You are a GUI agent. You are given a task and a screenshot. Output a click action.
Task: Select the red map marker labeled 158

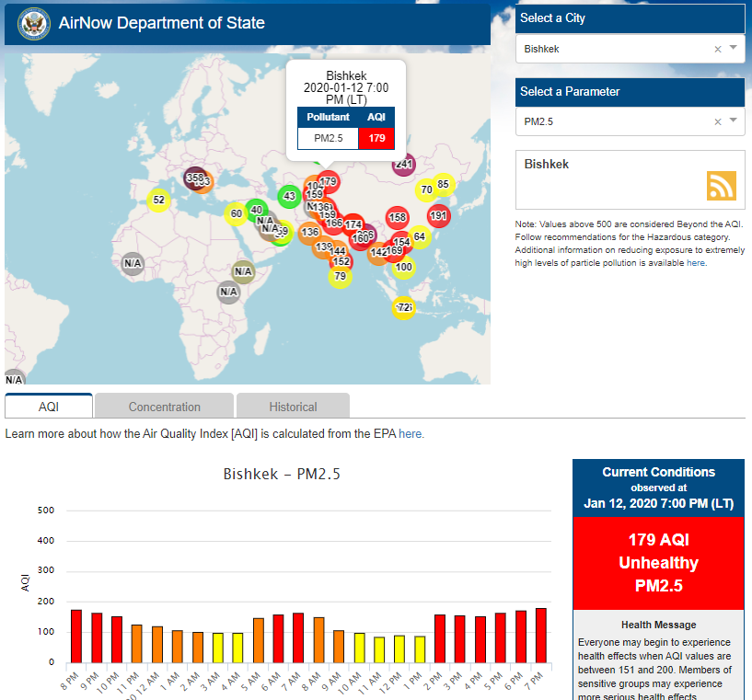(397, 218)
